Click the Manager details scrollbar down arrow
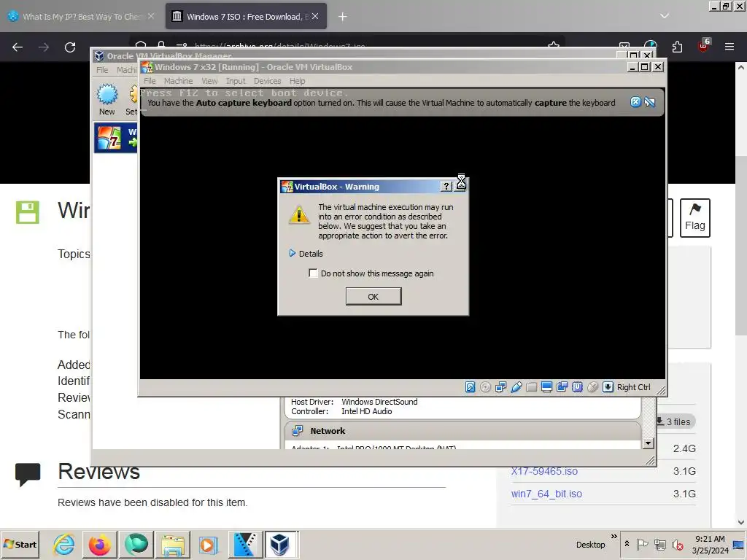Screen dimensions: 747x560 tap(648, 443)
